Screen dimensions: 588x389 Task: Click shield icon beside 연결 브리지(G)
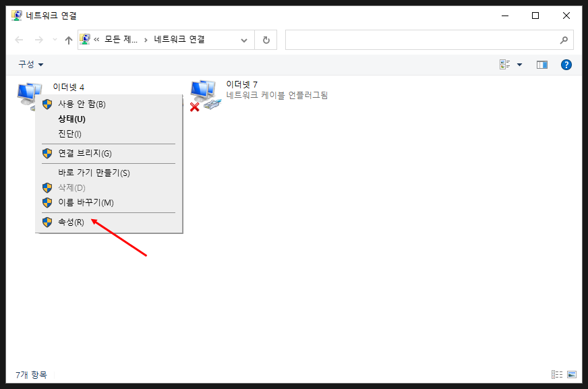[47, 153]
